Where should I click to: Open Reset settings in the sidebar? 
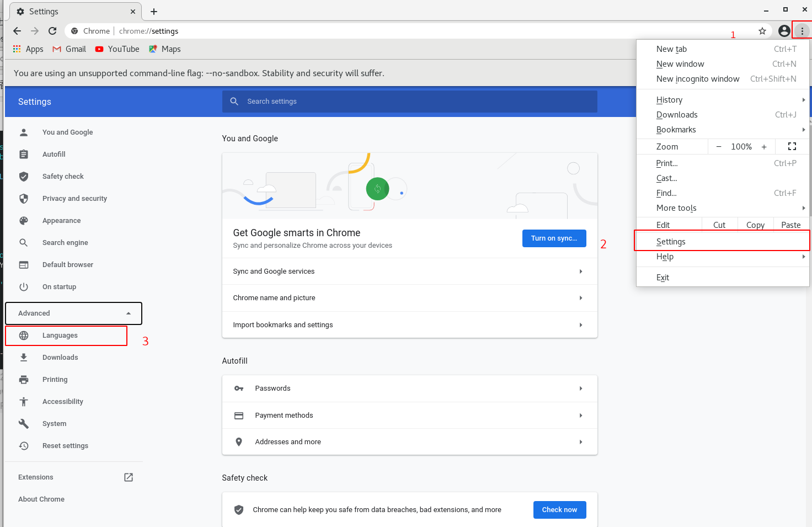click(x=65, y=446)
